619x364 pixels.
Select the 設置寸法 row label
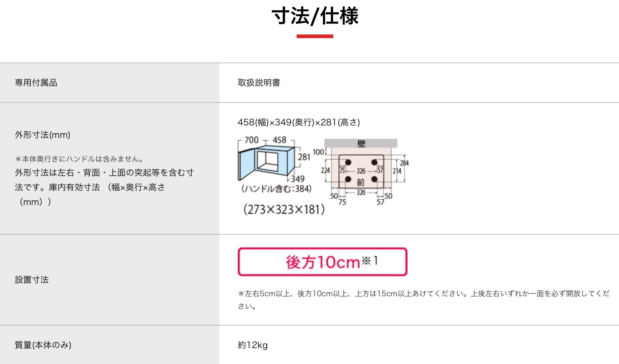tap(32, 280)
